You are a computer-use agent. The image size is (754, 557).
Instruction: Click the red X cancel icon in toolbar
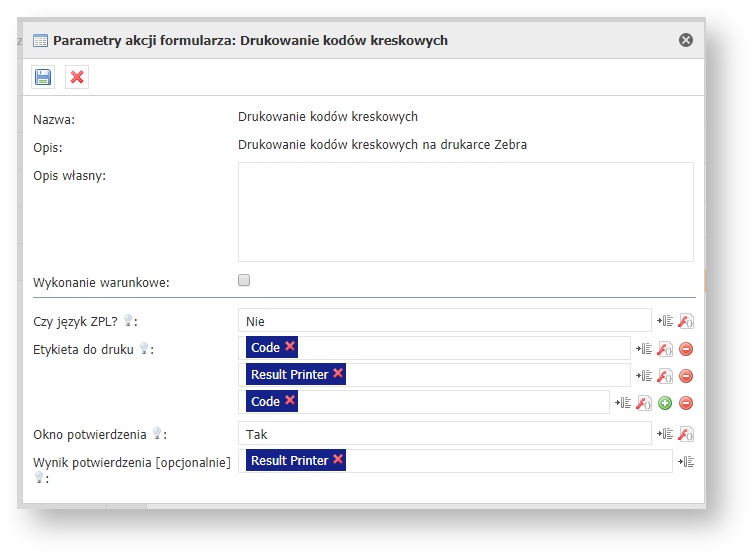[x=77, y=77]
